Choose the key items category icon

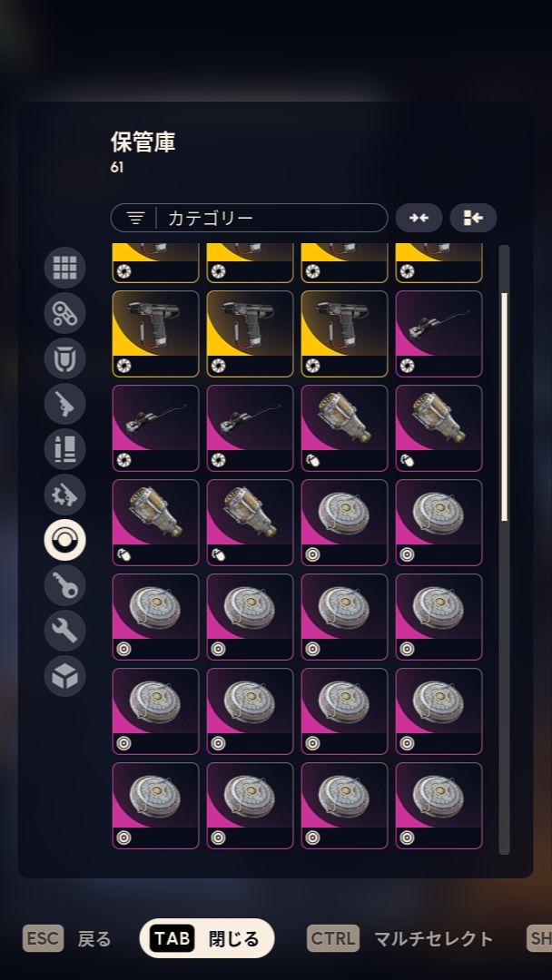pos(65,585)
